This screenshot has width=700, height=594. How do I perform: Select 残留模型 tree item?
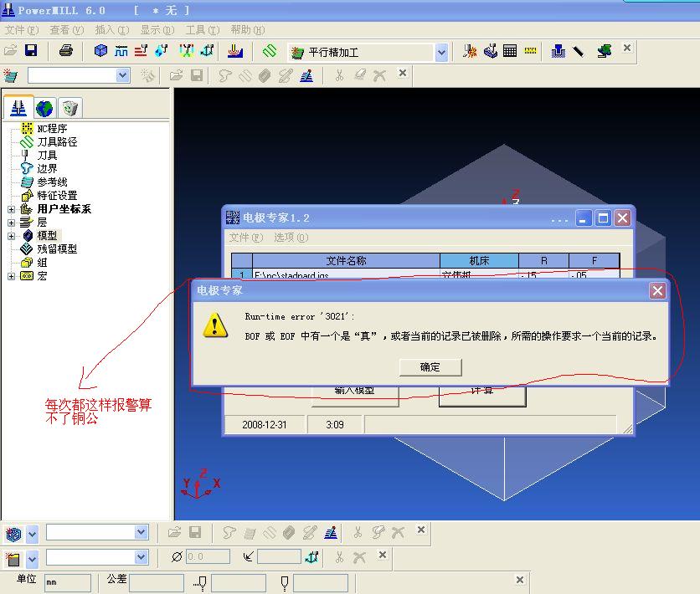[x=57, y=248]
